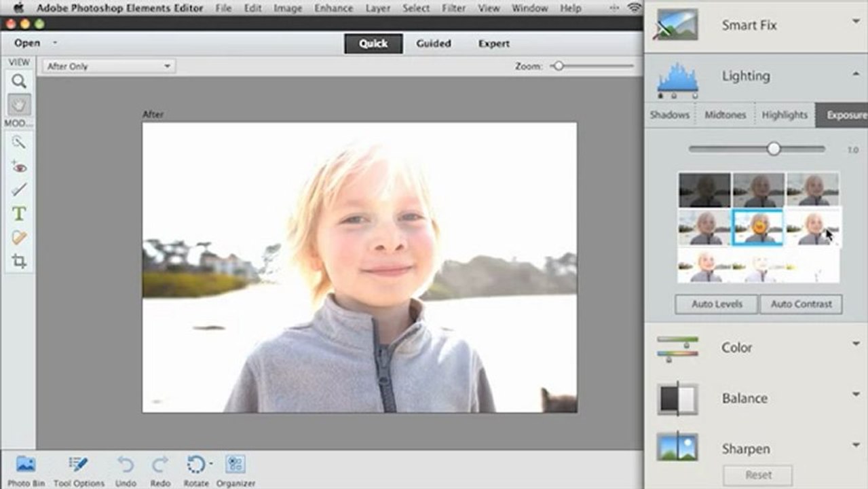Open the Filter menu

pyautogui.click(x=453, y=8)
